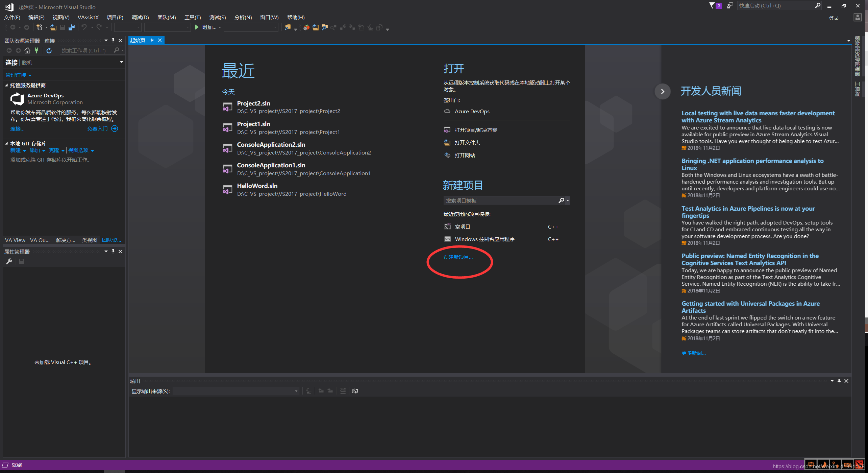868x473 pixels.
Task: Open the Debug menu
Action: tap(140, 17)
